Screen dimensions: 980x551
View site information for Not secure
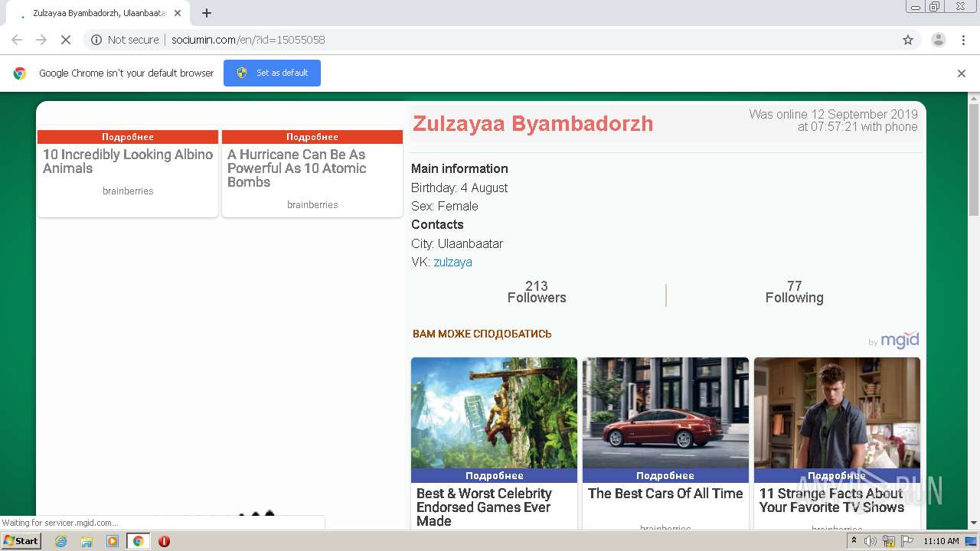pyautogui.click(x=125, y=40)
